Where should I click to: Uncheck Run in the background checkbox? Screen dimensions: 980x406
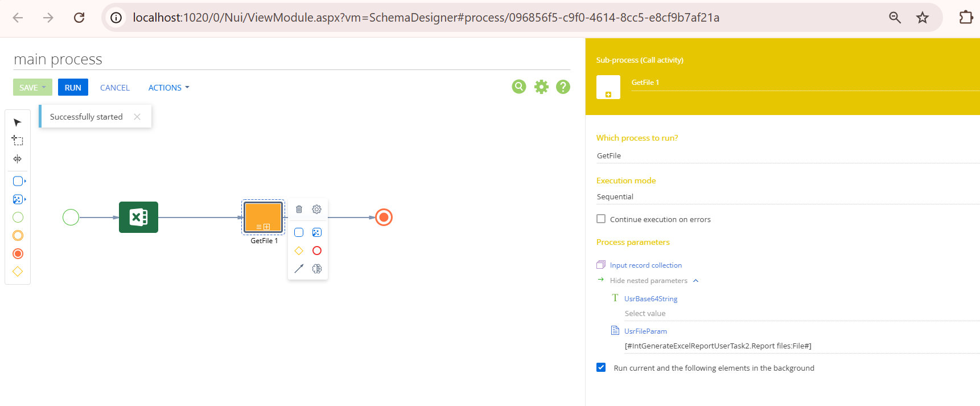click(x=601, y=367)
